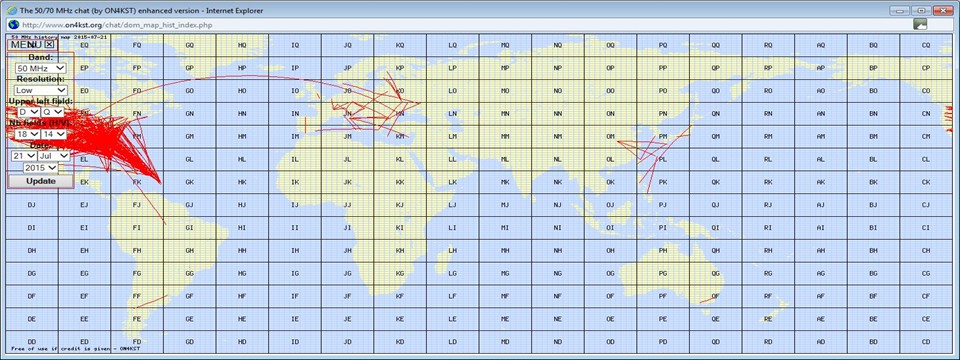Select the day dropdown showing 21
The image size is (960, 360).
(x=23, y=156)
